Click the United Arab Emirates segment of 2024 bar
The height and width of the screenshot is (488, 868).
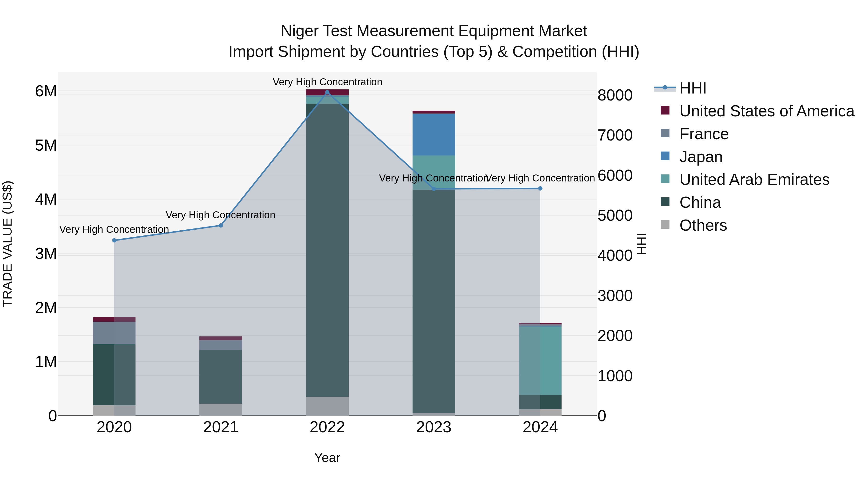[540, 361]
